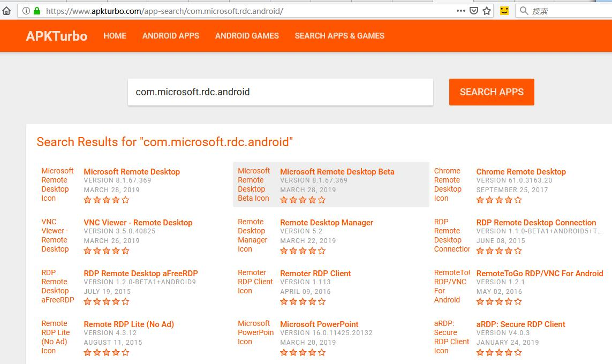Open Chrome Remote Desktop Icon thumbnail
The height and width of the screenshot is (364, 612).
pos(448,185)
